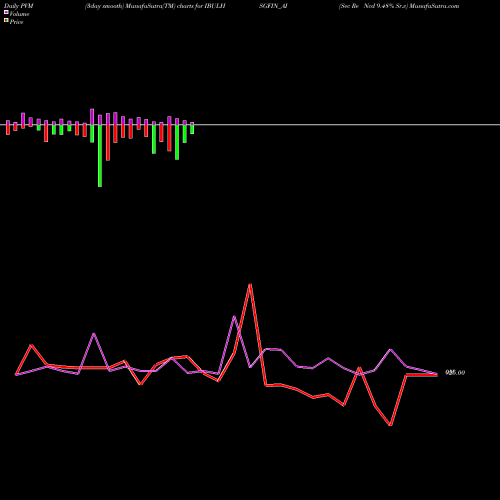Click the Volume legend label
500x500 pixels.
point(19,14)
